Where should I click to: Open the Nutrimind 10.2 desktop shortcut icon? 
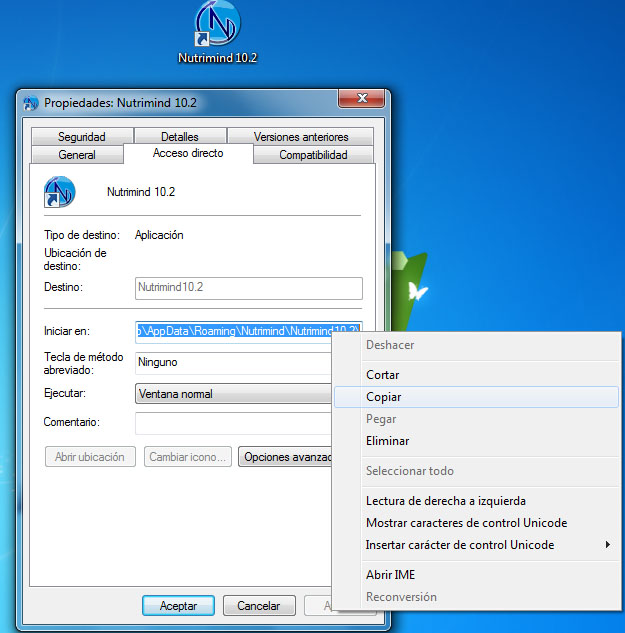coord(217,24)
